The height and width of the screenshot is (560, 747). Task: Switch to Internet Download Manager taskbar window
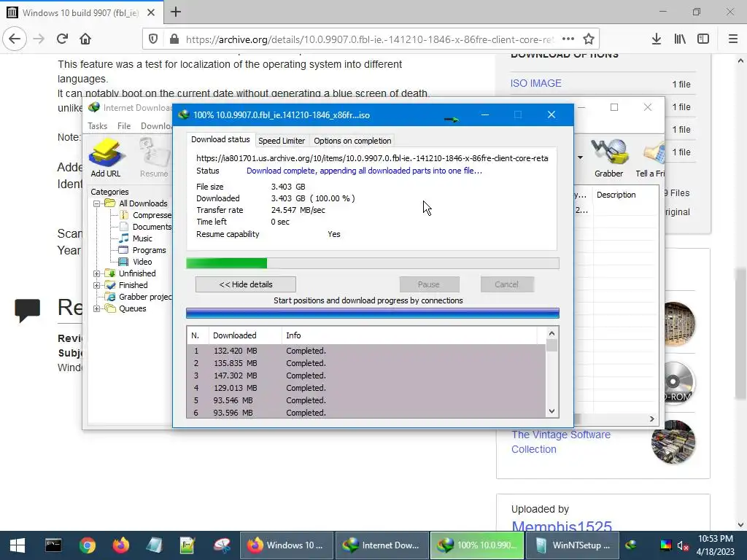[x=382, y=545]
